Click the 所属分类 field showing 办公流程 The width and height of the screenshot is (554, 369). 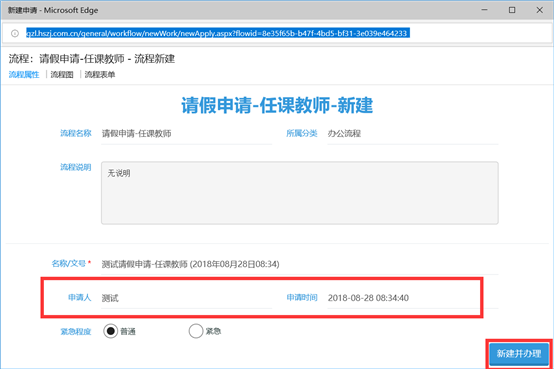pos(413,134)
